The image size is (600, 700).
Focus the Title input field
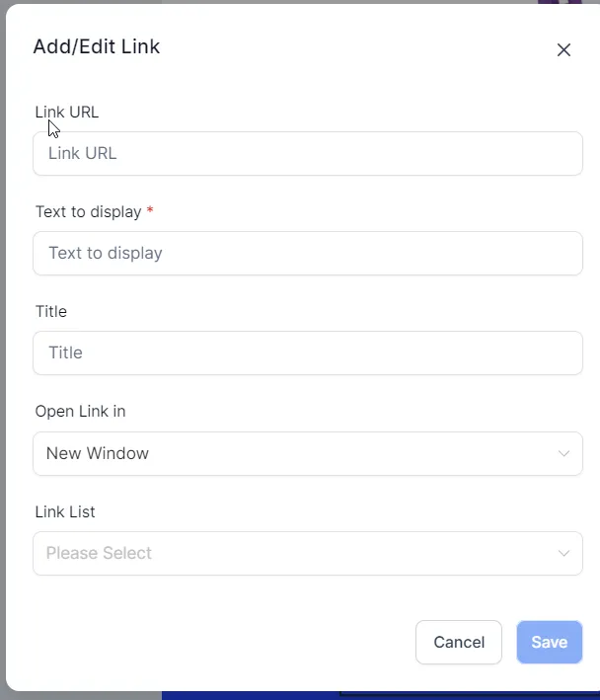[307, 353]
